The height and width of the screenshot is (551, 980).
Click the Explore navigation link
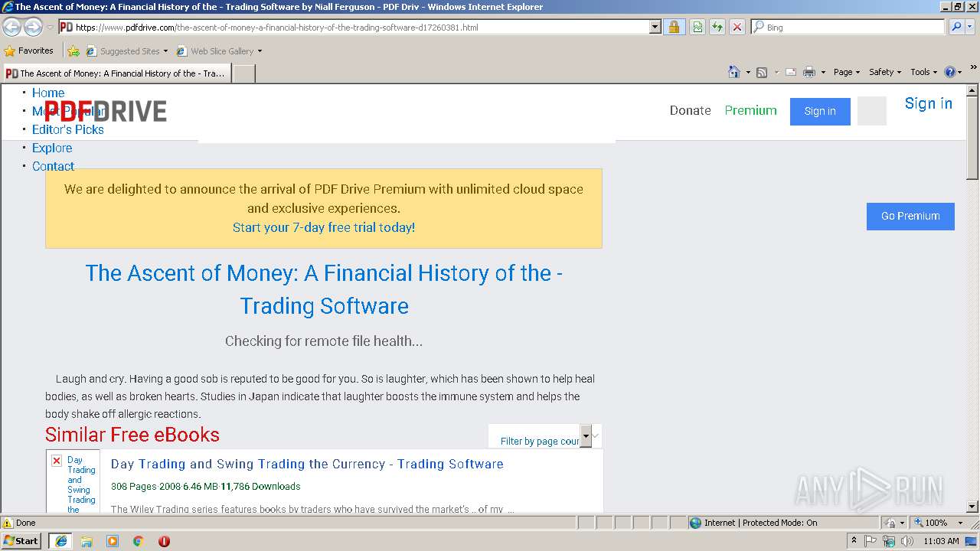coord(52,148)
